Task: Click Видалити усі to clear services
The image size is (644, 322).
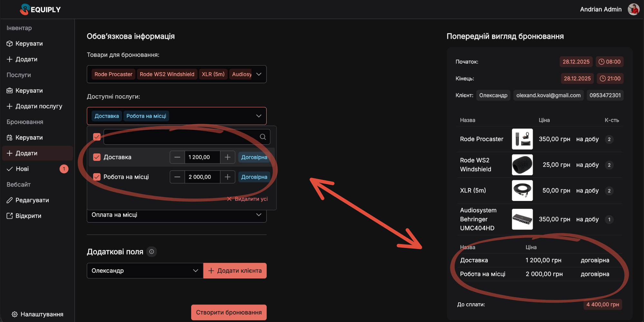Action: [247, 199]
